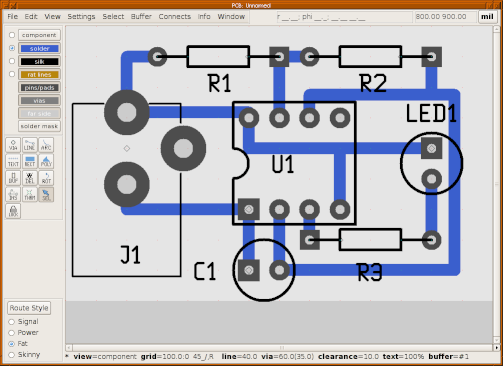Toggle far side visibility
The width and height of the screenshot is (503, 366).
(x=39, y=113)
